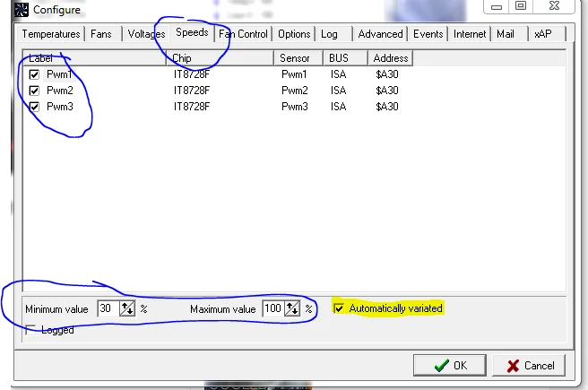Uncheck the Pwm1 checkbox
The height and width of the screenshot is (390, 588).
pos(34,74)
